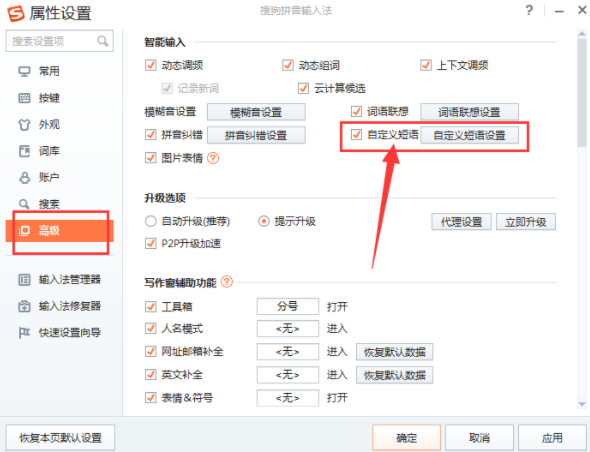Select the 词库 dictionary icon
Image resolution: width=590 pixels, height=452 pixels.
(x=24, y=151)
